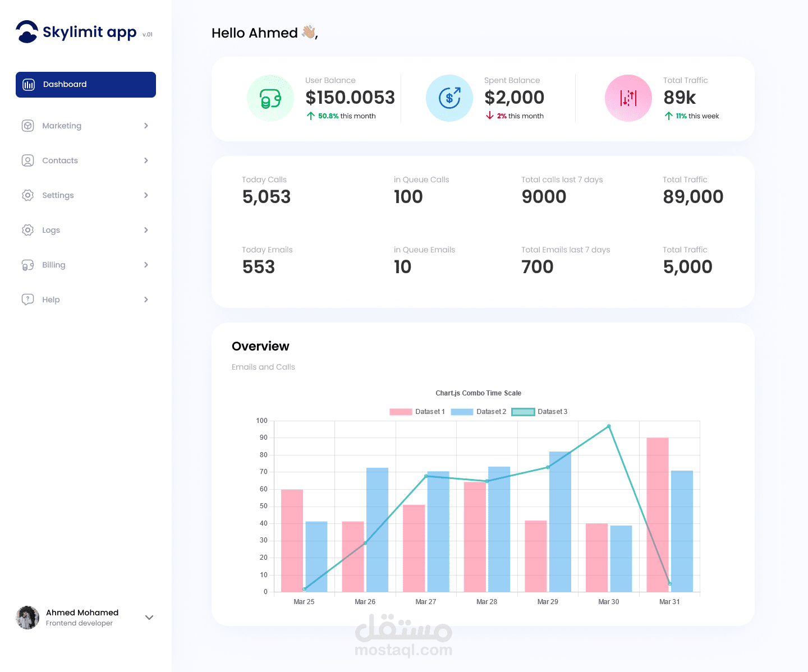Viewport: 808px width, 672px height.
Task: Select Marketing in the sidebar
Action: 86,126
